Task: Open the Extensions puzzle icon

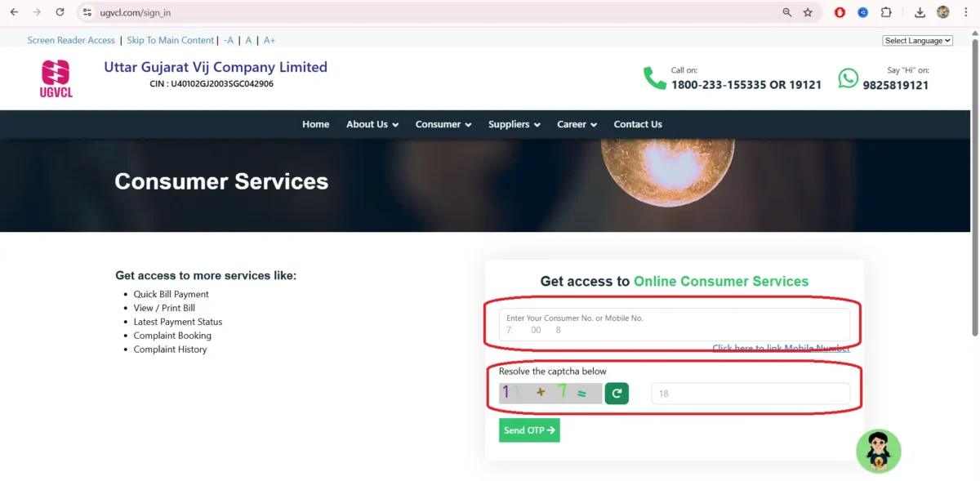Action: pos(886,12)
